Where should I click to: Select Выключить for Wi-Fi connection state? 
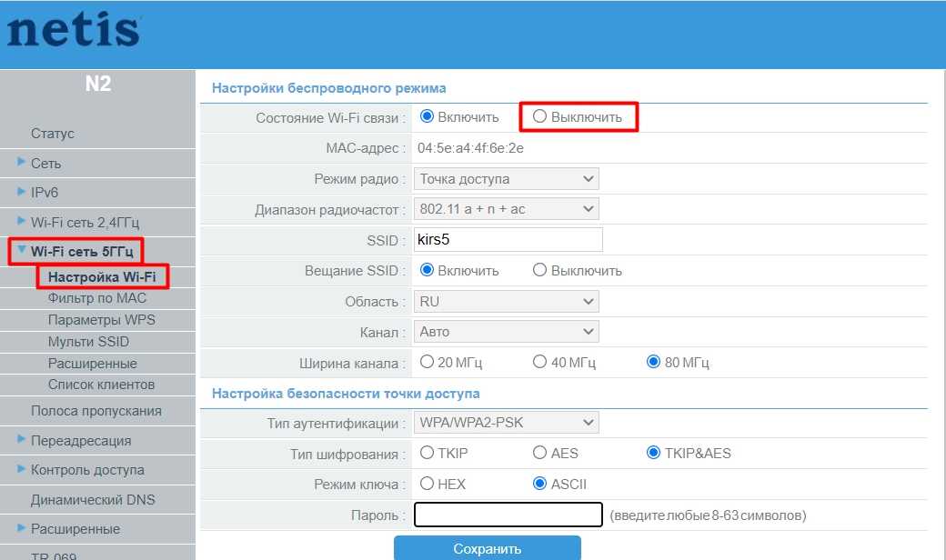[x=540, y=116]
